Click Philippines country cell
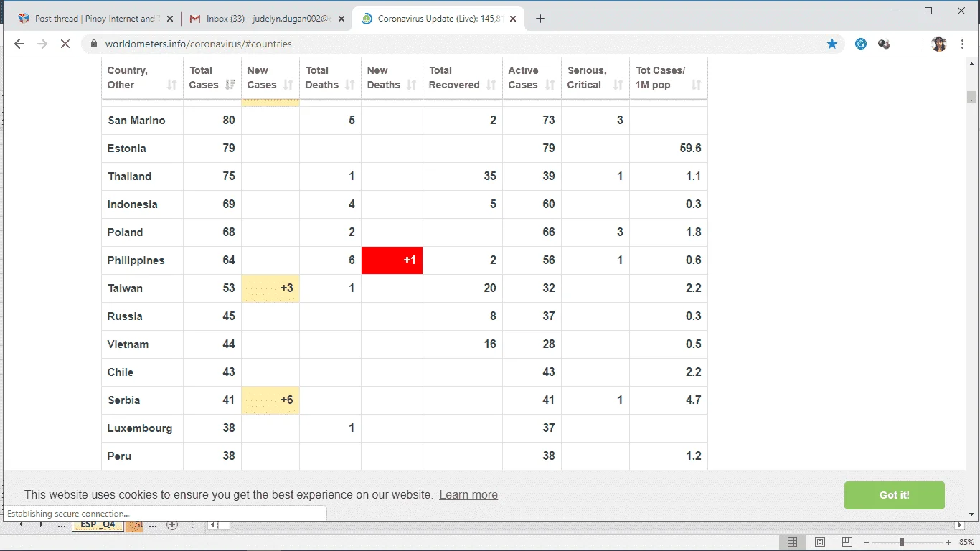 [142, 260]
